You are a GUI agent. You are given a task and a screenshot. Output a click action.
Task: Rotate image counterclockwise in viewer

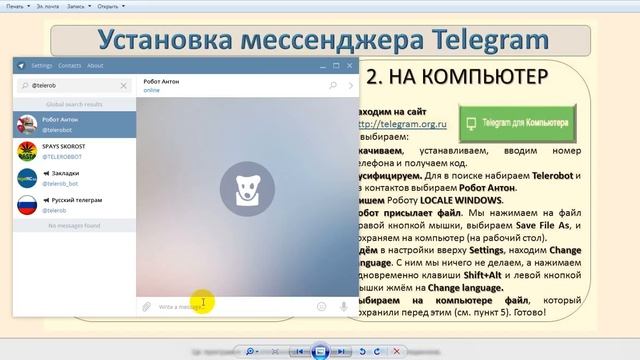362,351
